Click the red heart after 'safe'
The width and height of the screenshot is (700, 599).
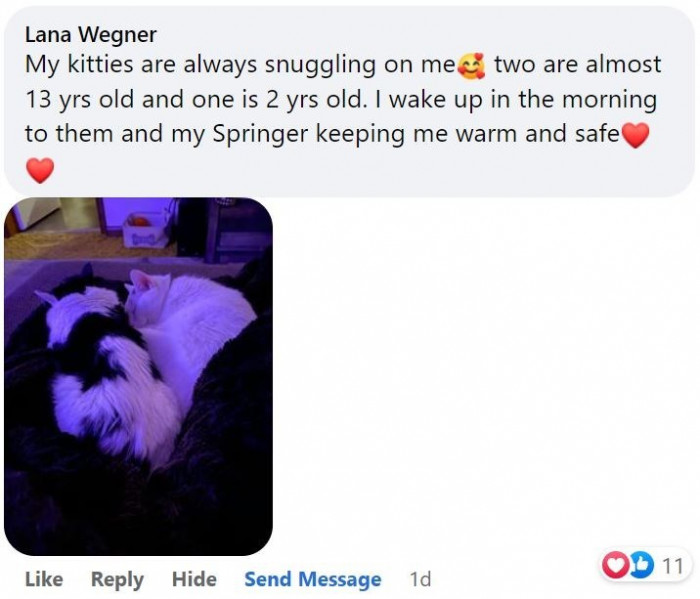tap(635, 135)
